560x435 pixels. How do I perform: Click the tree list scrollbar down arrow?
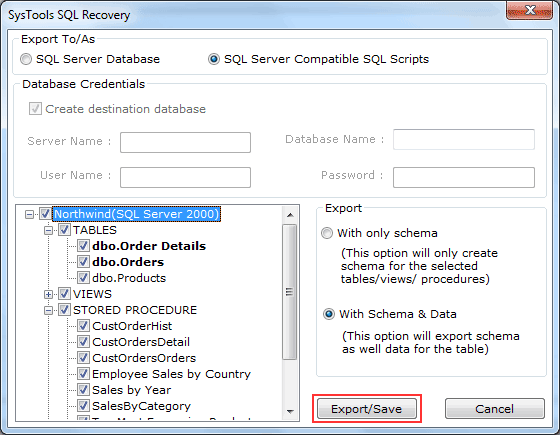[290, 411]
